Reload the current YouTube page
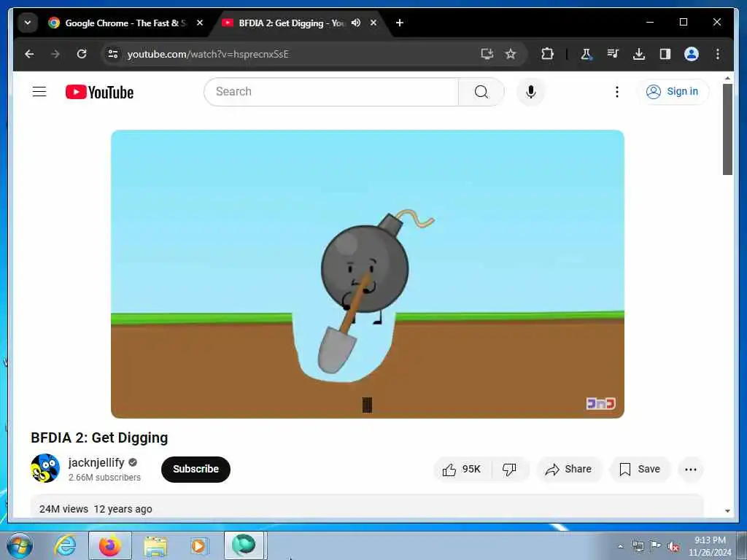 (82, 54)
